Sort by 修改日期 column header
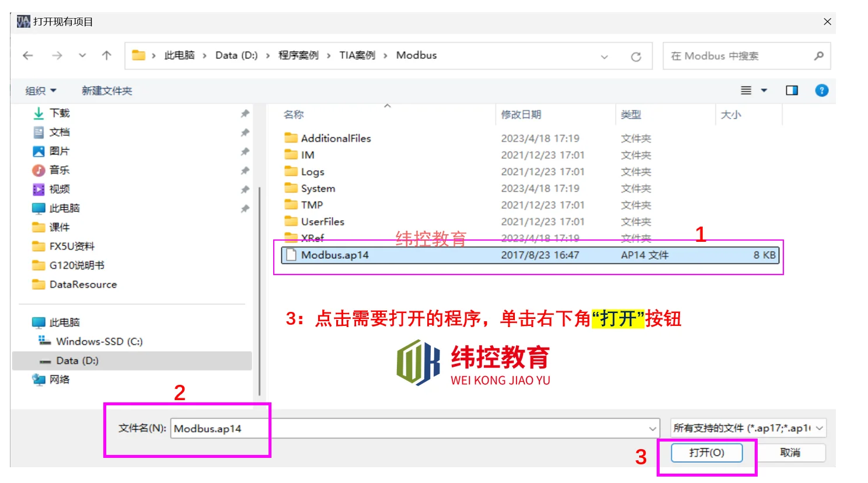This screenshot has width=868, height=483. (521, 114)
